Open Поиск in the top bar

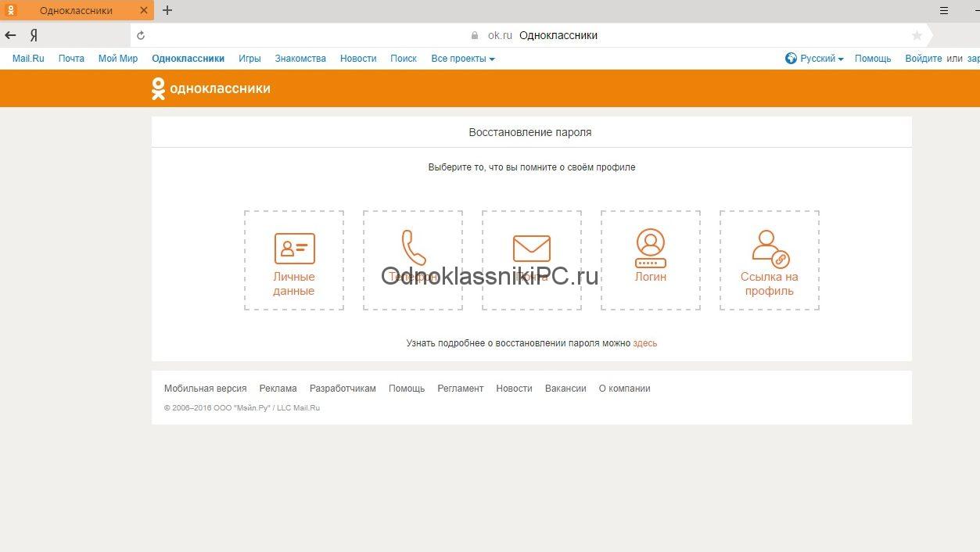[x=404, y=59]
